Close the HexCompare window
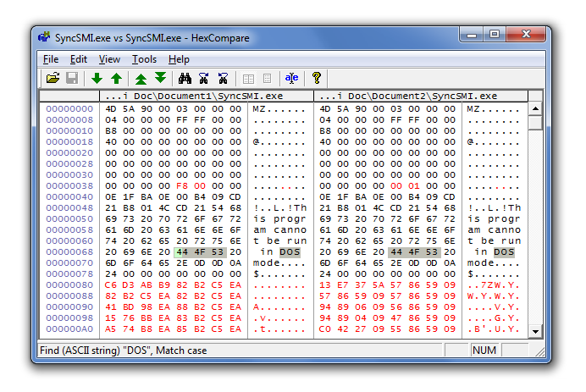 (x=526, y=35)
